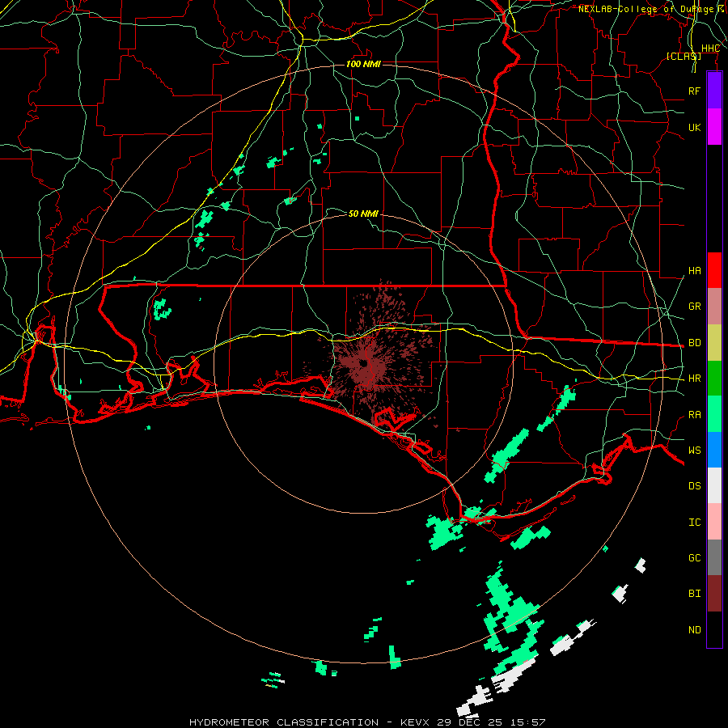728x728 pixels.
Task: Click the purple RF legend color swatch
Action: tap(714, 91)
